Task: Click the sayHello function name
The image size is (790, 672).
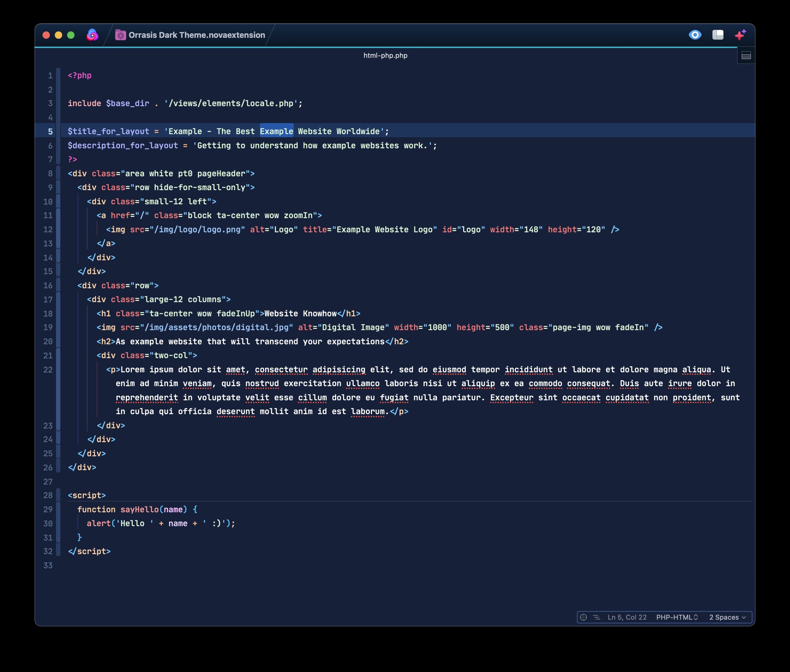Action: click(x=139, y=509)
